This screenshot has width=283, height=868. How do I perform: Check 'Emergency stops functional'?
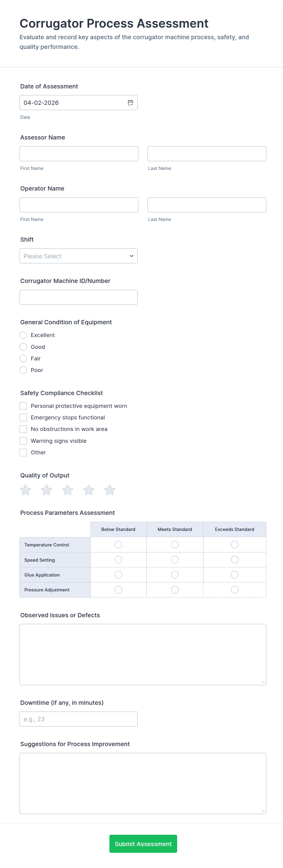[23, 417]
